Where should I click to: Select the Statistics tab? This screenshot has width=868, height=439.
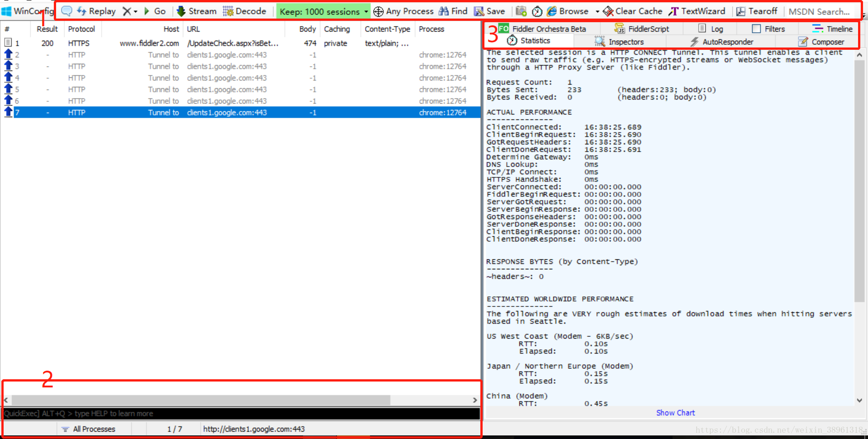(x=528, y=40)
